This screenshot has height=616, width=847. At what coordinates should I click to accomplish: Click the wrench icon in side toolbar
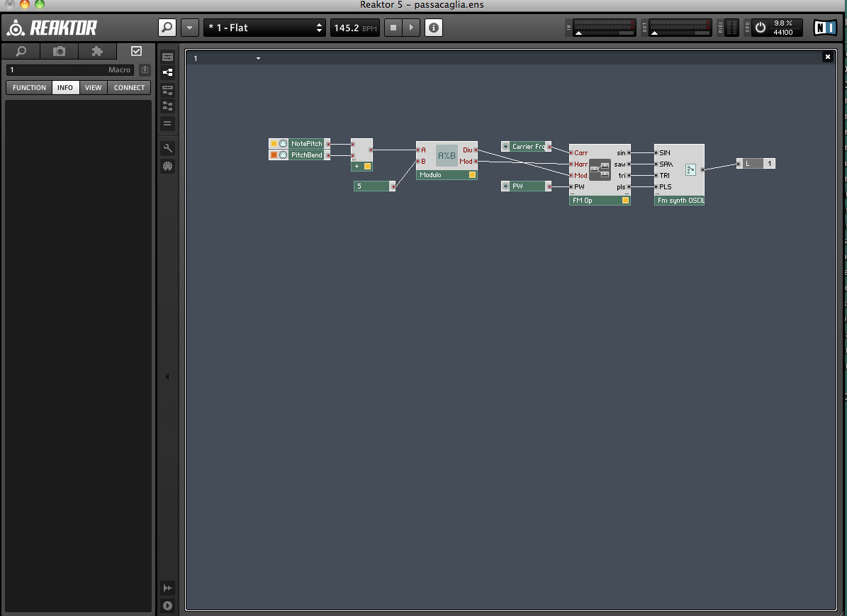[167, 148]
